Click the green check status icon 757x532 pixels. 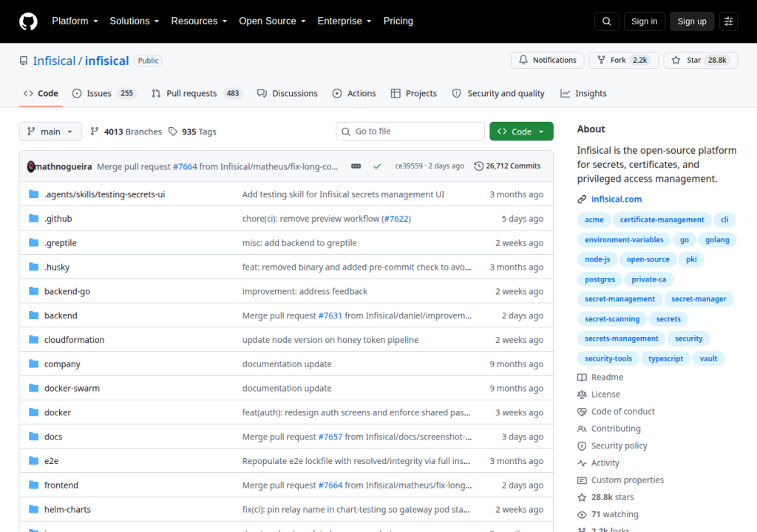[377, 166]
